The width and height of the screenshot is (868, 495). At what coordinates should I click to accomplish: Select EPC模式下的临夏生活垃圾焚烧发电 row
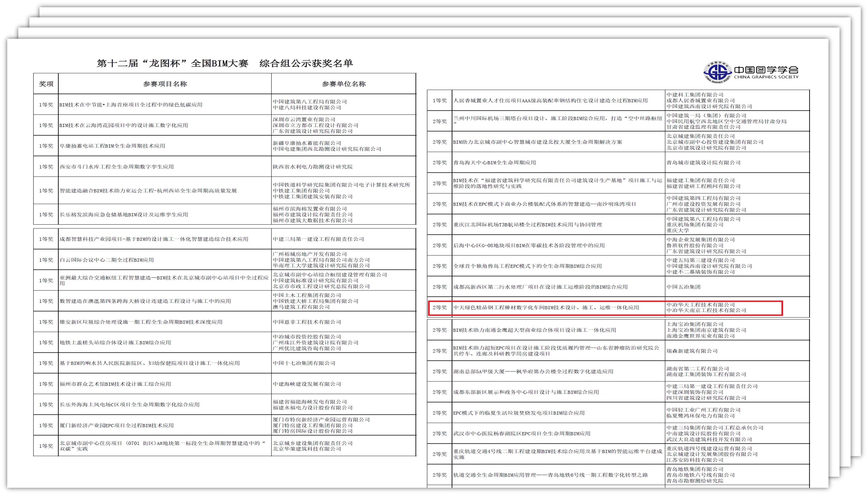(x=618, y=413)
